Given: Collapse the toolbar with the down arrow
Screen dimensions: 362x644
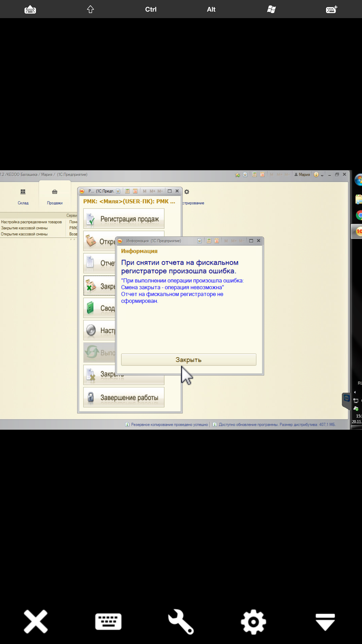Looking at the screenshot, I should pyautogui.click(x=325, y=621).
